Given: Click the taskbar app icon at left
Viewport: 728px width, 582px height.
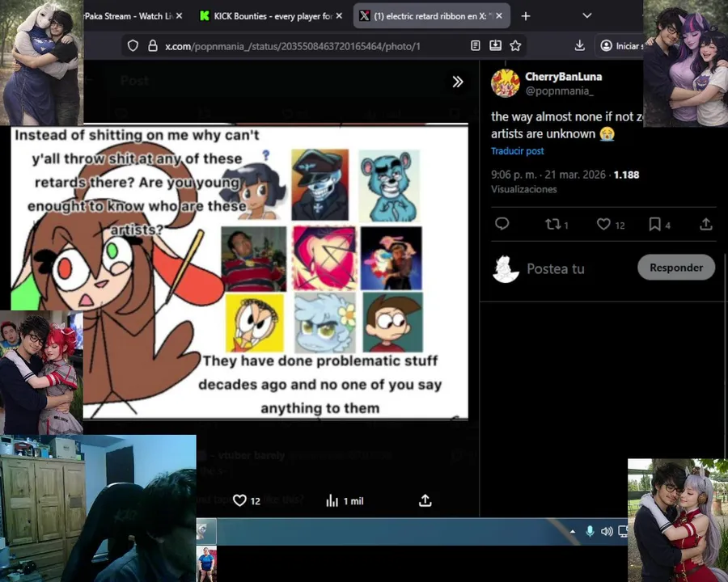Looking at the screenshot, I should coord(206,531).
